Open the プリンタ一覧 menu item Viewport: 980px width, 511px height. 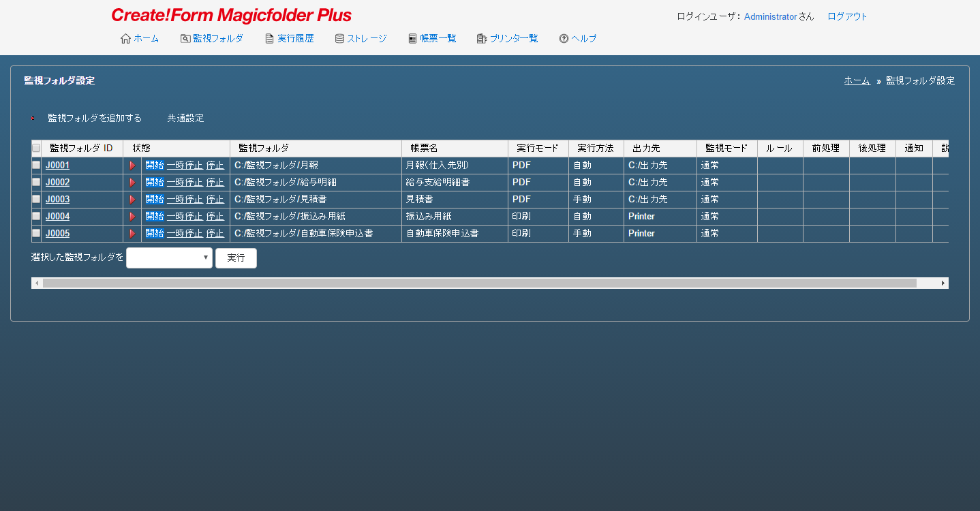point(514,39)
